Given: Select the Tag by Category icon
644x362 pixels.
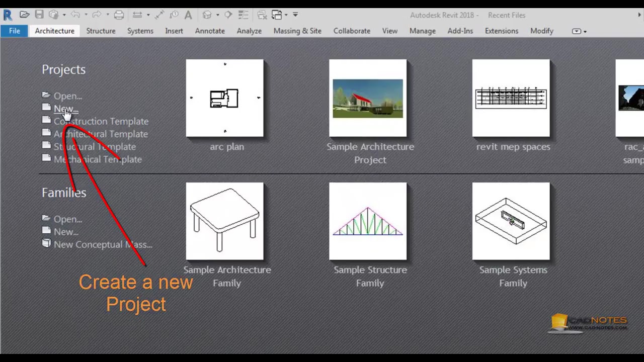Looking at the screenshot, I should (x=174, y=15).
